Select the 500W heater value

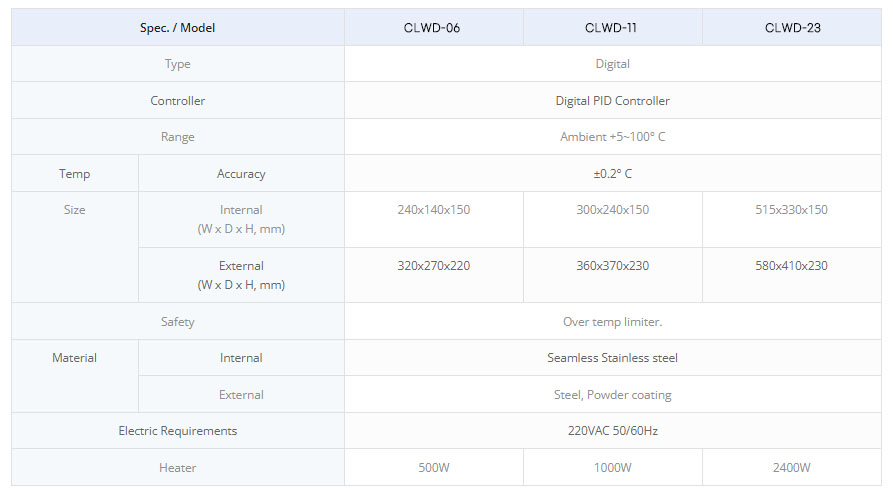(433, 468)
